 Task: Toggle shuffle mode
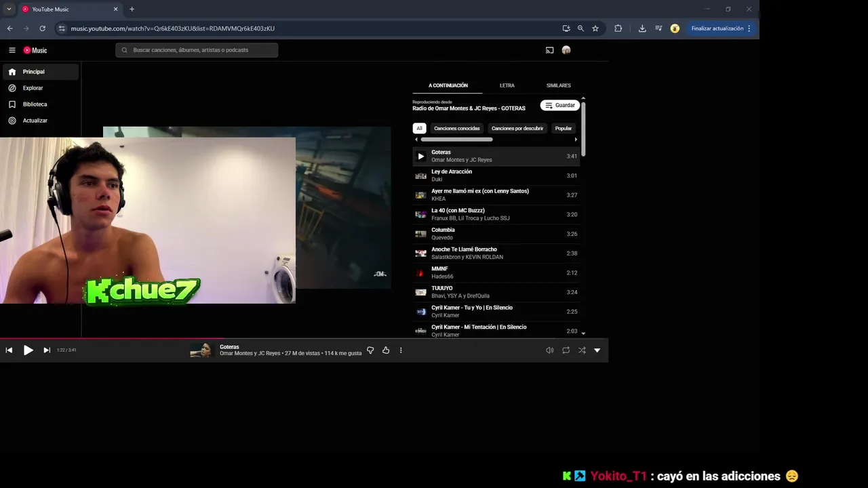pos(582,350)
